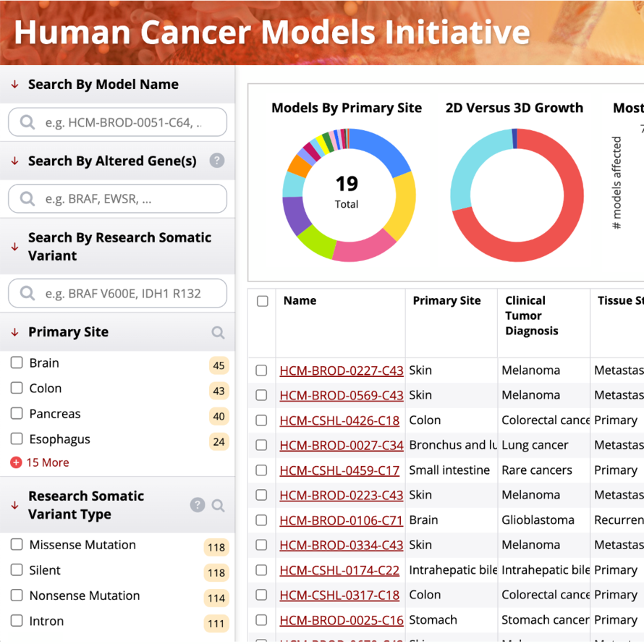
Task: Enable the Missense Mutation variant filter
Action: (x=16, y=545)
